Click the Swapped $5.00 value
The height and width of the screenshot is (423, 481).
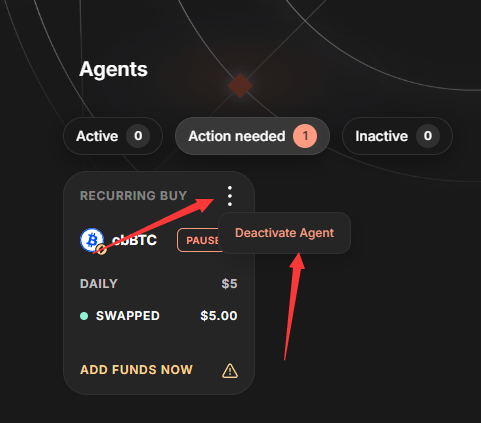click(219, 316)
